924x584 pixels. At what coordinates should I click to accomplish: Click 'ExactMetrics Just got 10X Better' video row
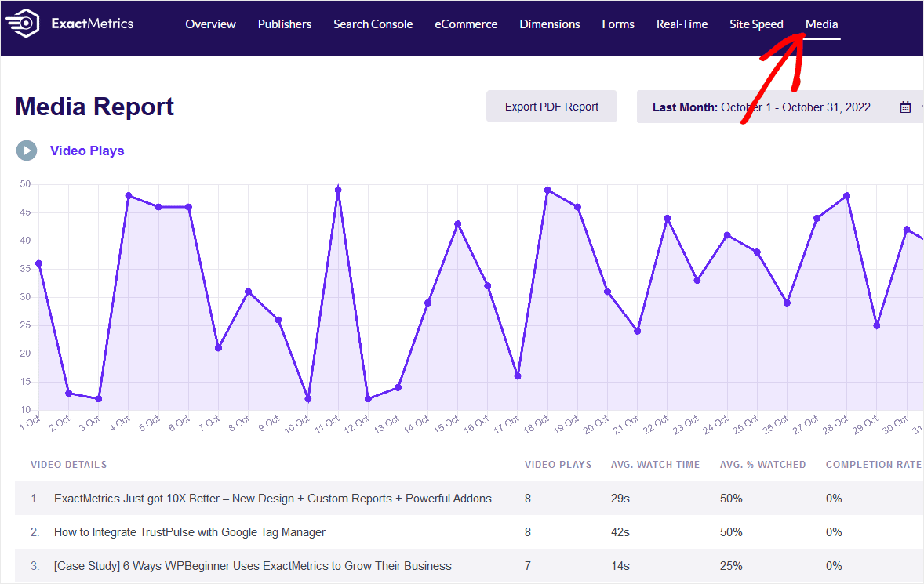point(469,498)
